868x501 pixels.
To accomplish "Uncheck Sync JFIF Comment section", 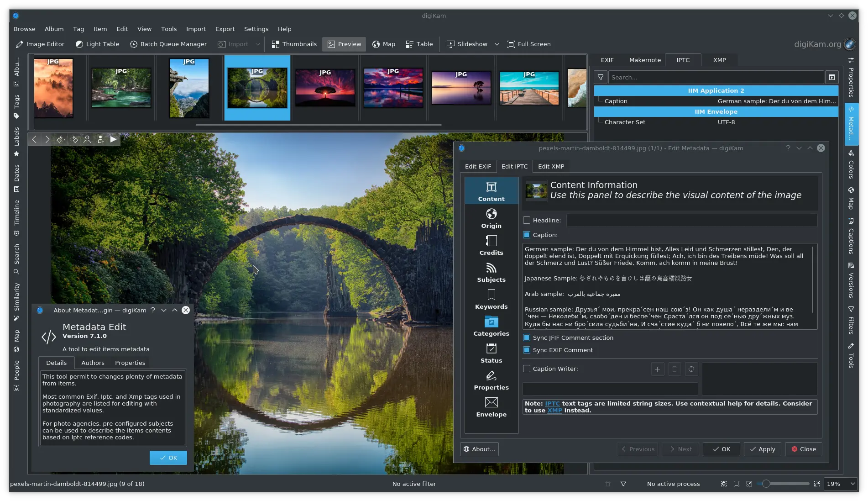I will tap(527, 338).
